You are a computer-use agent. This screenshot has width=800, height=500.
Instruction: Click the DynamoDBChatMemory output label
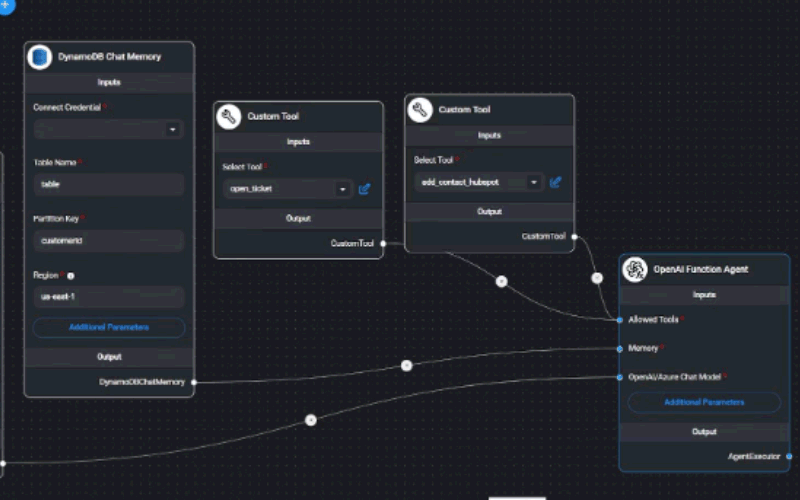tap(142, 382)
